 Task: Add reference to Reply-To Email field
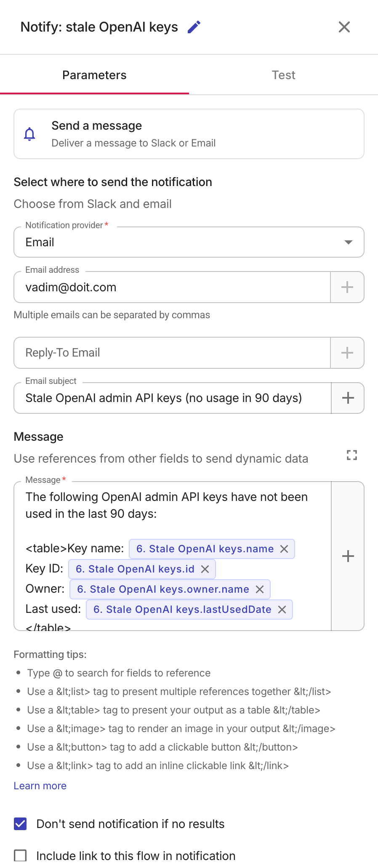[347, 353]
